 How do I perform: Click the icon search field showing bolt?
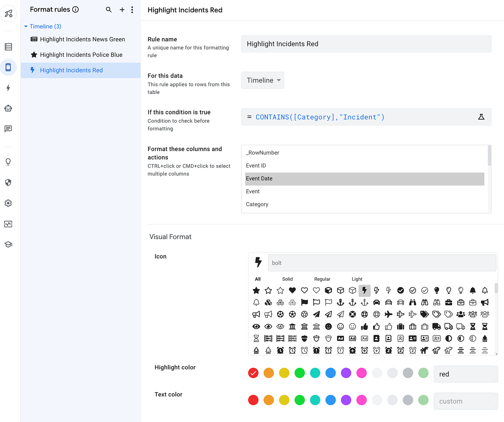pos(382,263)
